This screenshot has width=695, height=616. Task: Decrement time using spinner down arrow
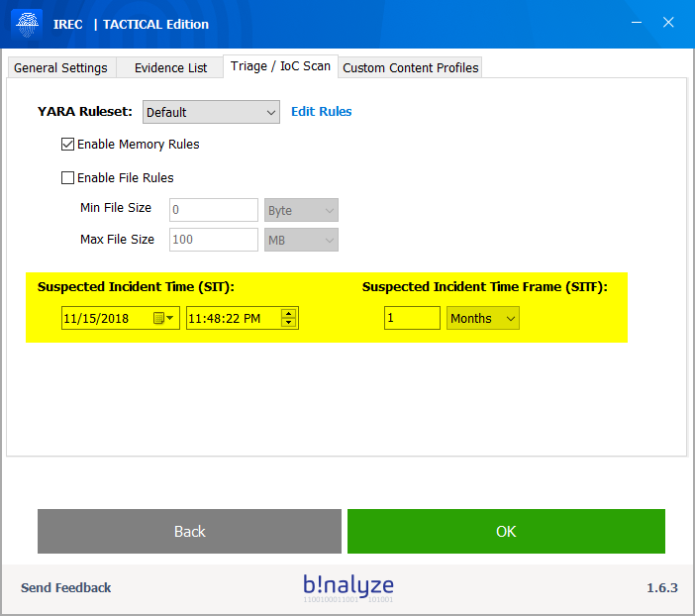(288, 323)
